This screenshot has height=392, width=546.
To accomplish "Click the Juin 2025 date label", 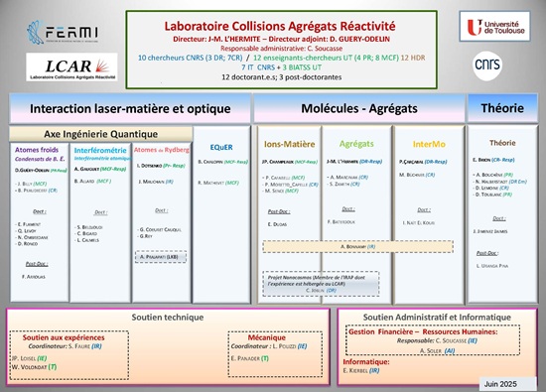I will [500, 384].
